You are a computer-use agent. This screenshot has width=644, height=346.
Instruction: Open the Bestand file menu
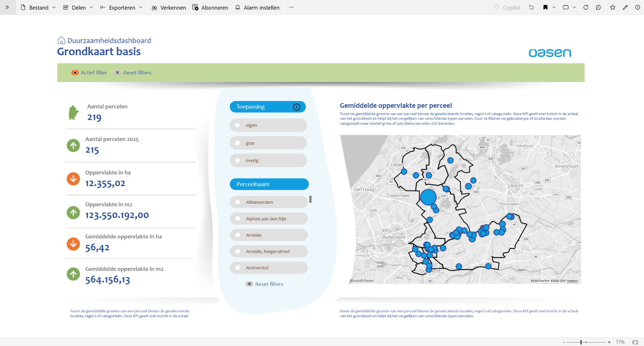click(x=38, y=7)
